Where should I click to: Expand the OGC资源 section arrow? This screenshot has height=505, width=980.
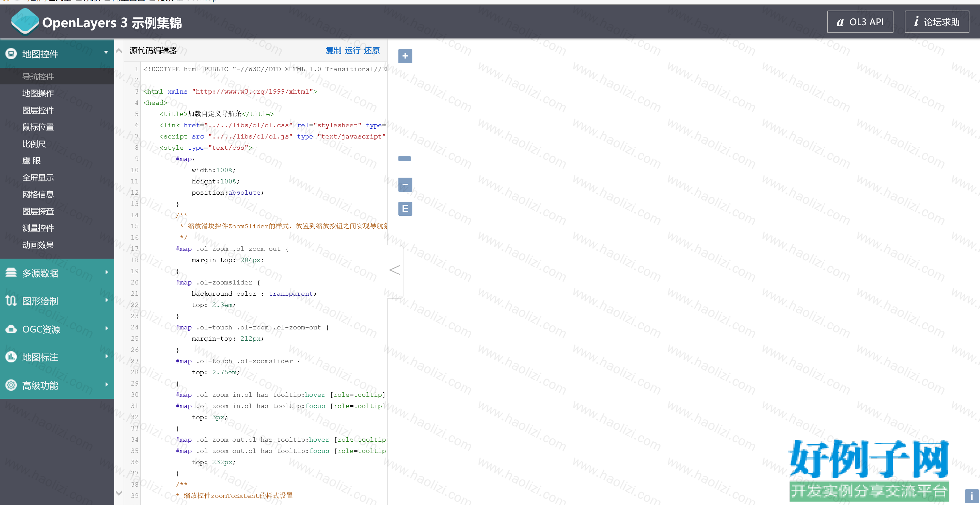pyautogui.click(x=107, y=328)
